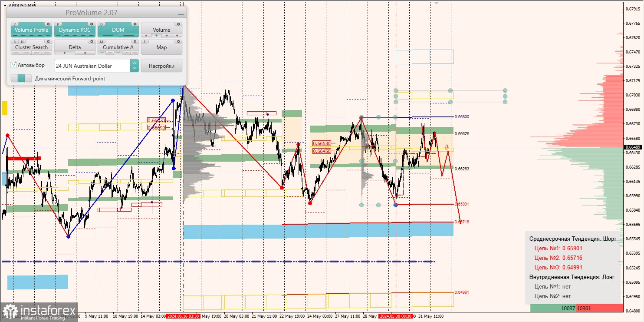Open Cluster Search gear settings
This screenshot has width=644, height=322.
[48, 41]
